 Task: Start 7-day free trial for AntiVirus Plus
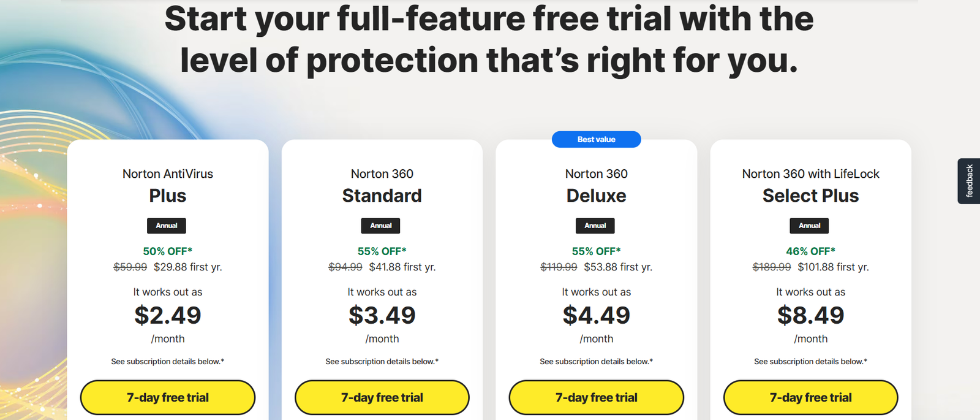click(x=168, y=397)
